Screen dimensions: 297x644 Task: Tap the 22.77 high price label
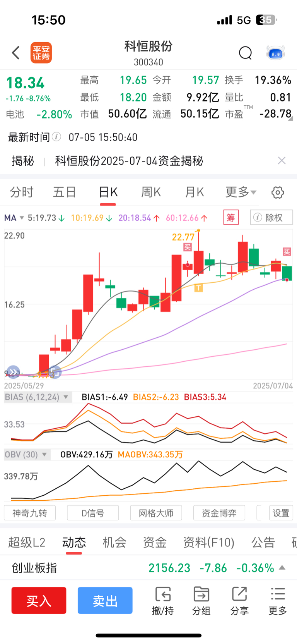click(183, 237)
